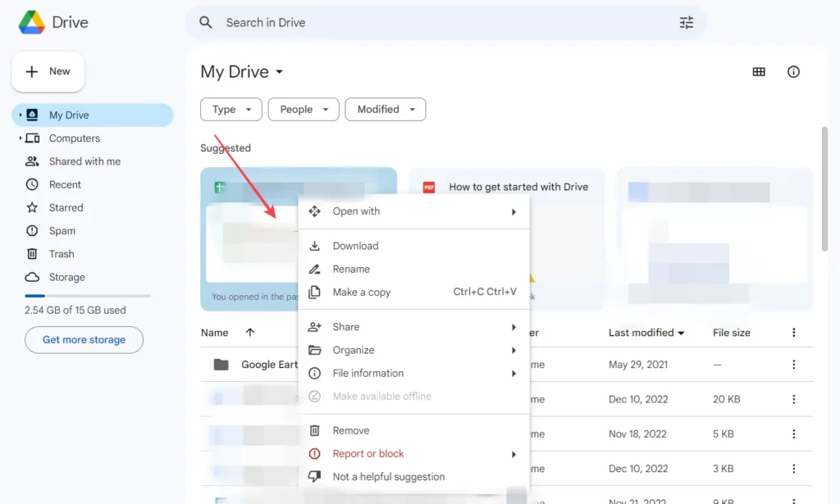
Task: Open Organize submenu entry
Action: point(413,350)
